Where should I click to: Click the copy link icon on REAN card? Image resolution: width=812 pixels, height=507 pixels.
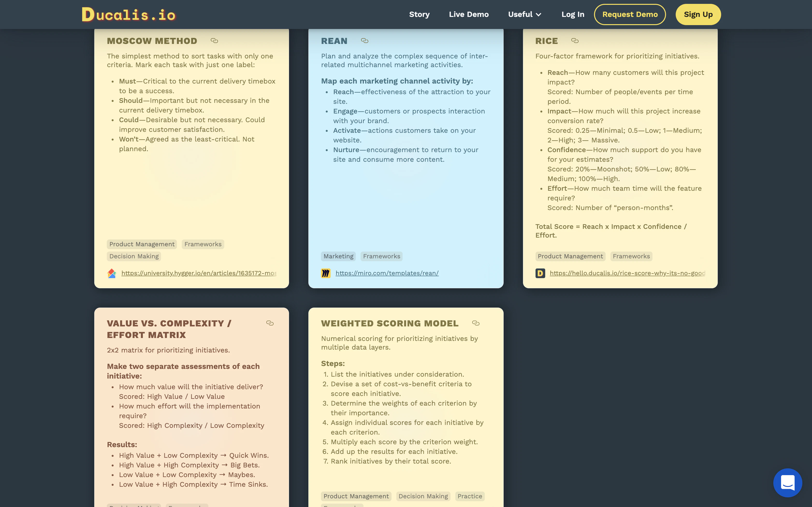tap(364, 41)
